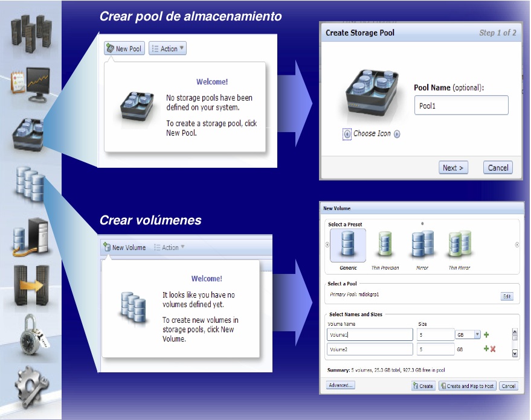Click the monitoring chart sidebar icon
Image resolution: width=531 pixels, height=420 pixels.
click(30, 85)
